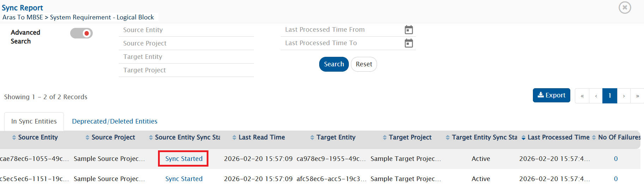This screenshot has width=644, height=192.
Task: Open the Last Processed Time To calendar
Action: [408, 43]
